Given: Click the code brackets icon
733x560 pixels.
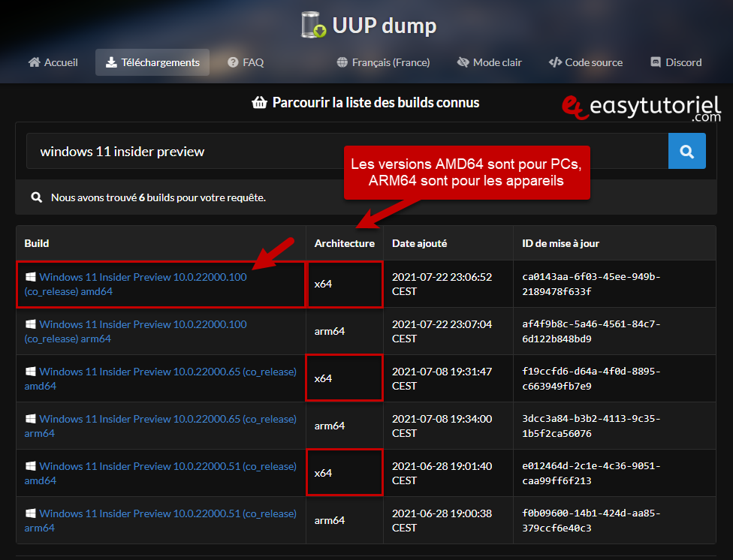Looking at the screenshot, I should click(x=555, y=62).
